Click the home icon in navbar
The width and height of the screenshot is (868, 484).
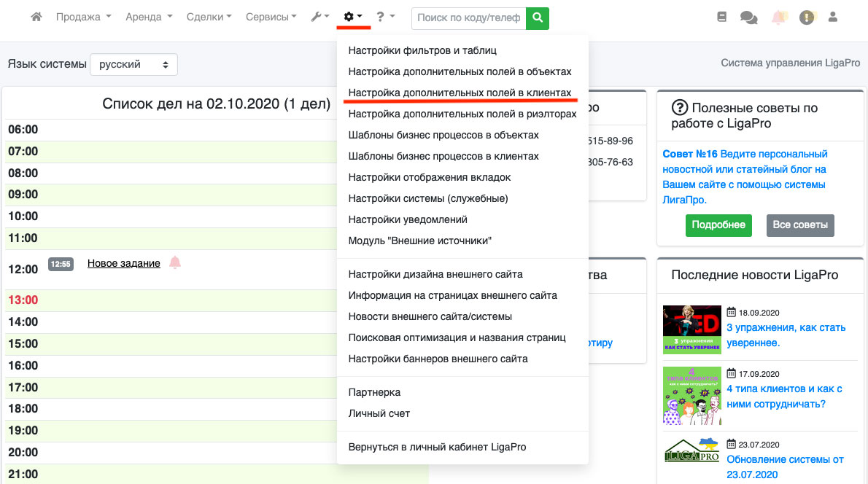36,17
